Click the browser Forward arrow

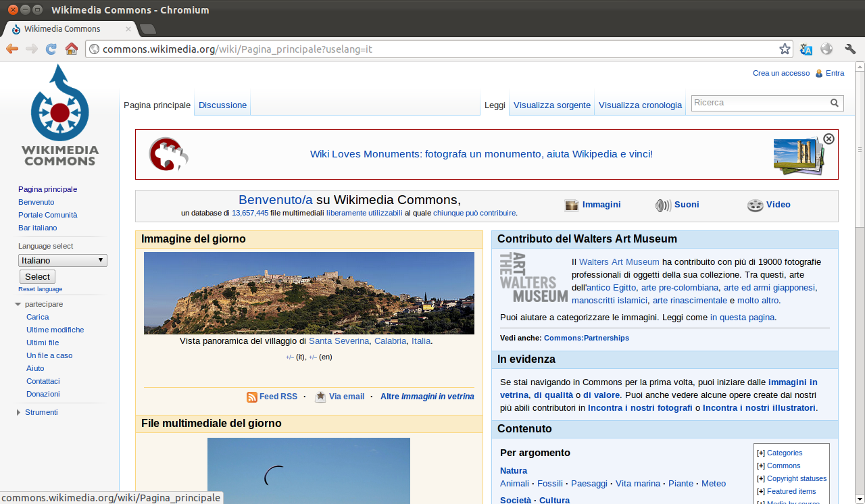point(31,49)
